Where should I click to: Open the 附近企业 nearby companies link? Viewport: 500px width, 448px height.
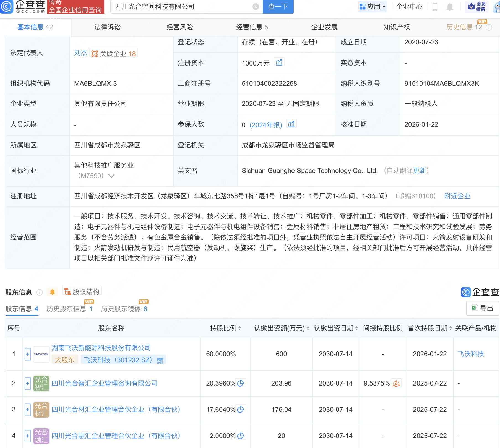(457, 196)
